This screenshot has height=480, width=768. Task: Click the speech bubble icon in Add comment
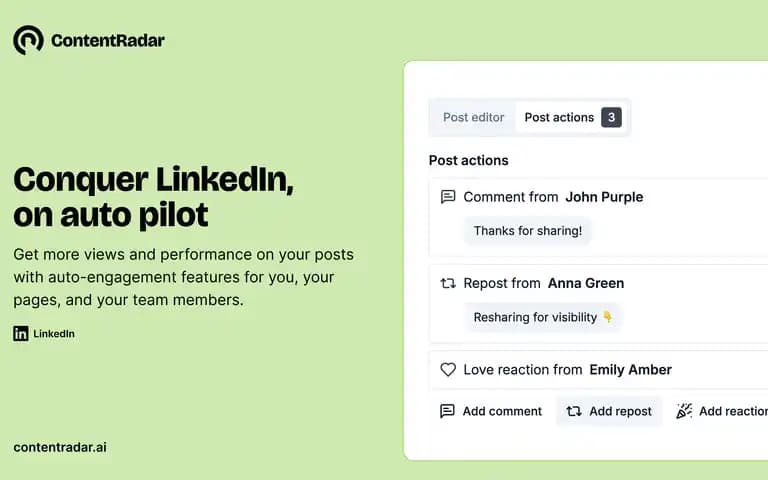click(x=447, y=411)
